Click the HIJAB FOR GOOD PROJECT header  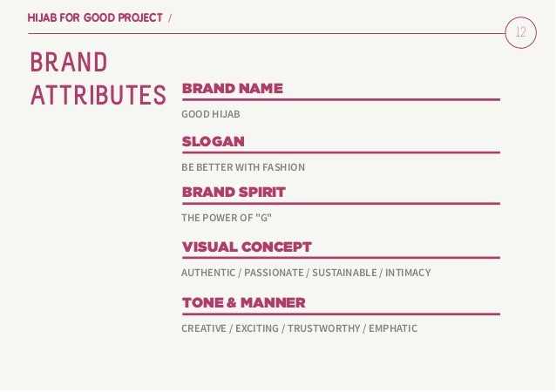95,17
